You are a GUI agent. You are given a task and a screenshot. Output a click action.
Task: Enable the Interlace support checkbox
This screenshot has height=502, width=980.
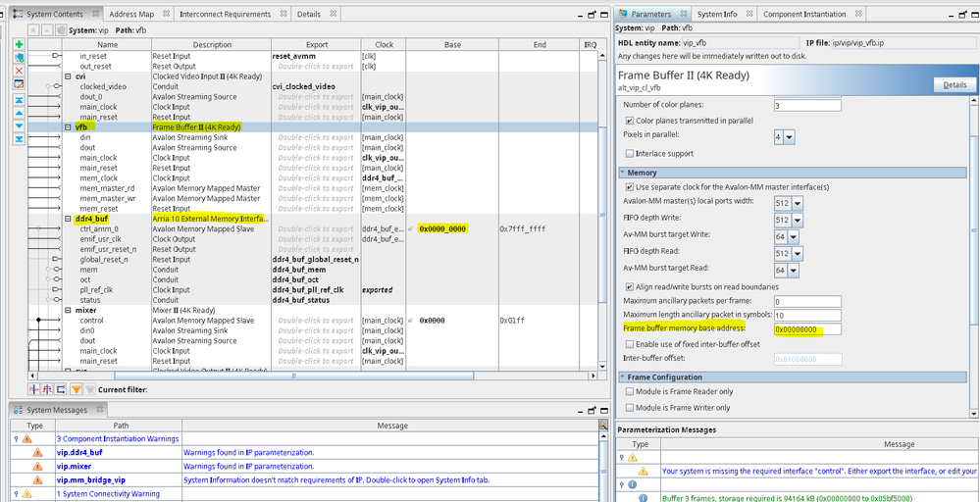(630, 154)
